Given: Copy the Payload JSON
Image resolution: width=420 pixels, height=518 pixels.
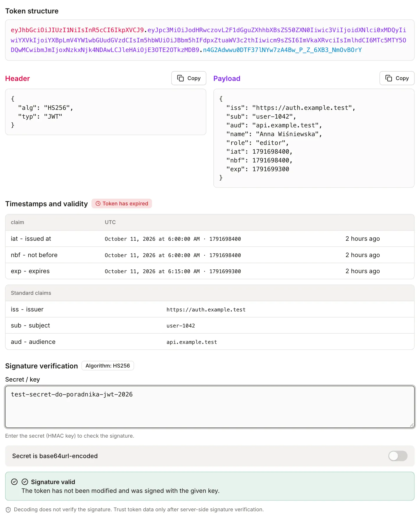Looking at the screenshot, I should coord(397,78).
